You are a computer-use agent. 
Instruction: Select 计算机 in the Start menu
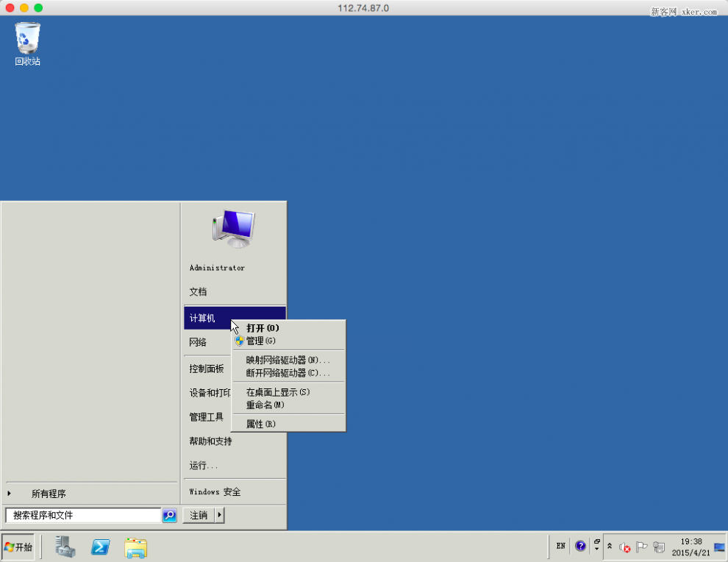(x=207, y=319)
